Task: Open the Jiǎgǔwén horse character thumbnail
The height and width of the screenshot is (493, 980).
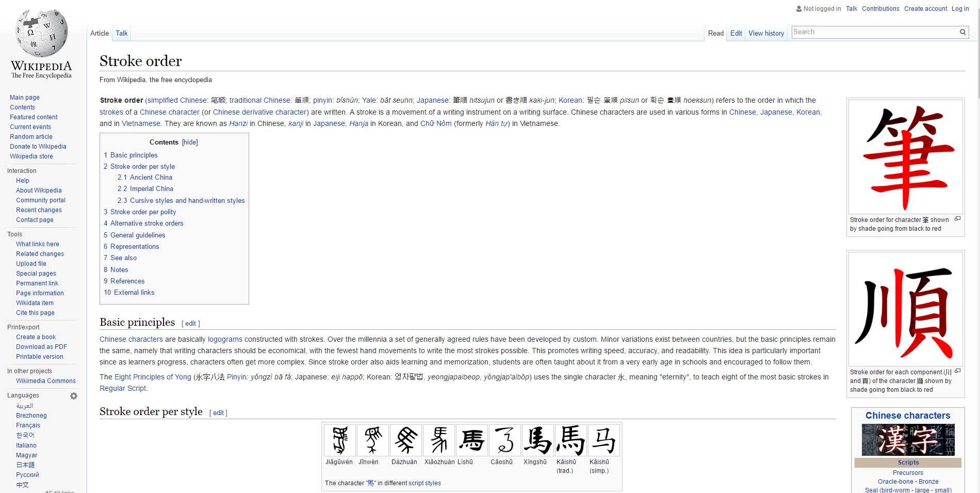Action: (339, 440)
